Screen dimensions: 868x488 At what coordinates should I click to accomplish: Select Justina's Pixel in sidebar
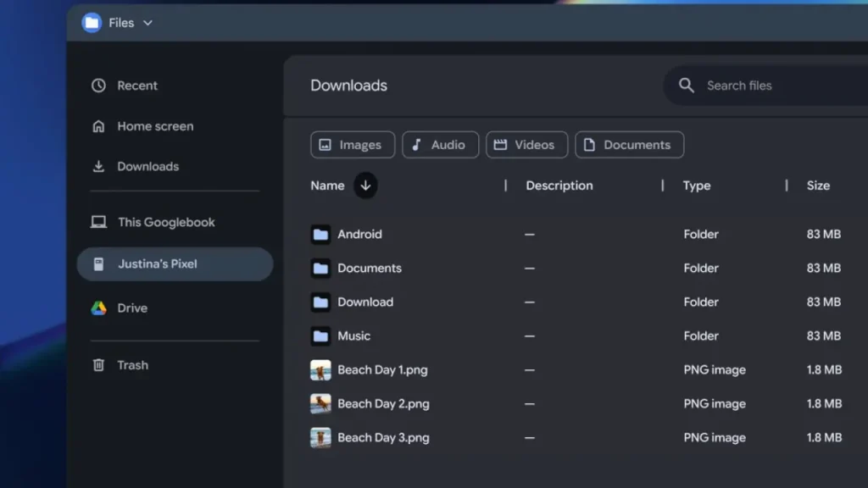175,264
